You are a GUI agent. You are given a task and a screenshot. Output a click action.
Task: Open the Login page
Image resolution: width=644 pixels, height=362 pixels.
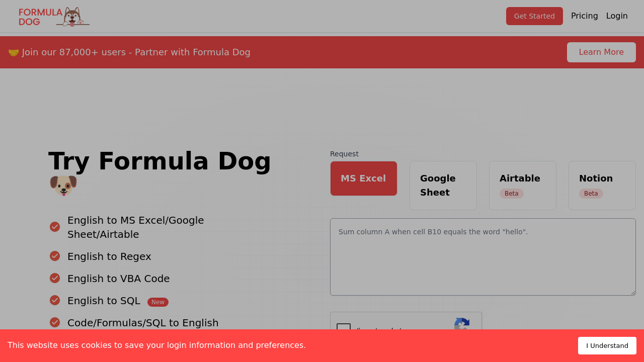pyautogui.click(x=617, y=16)
